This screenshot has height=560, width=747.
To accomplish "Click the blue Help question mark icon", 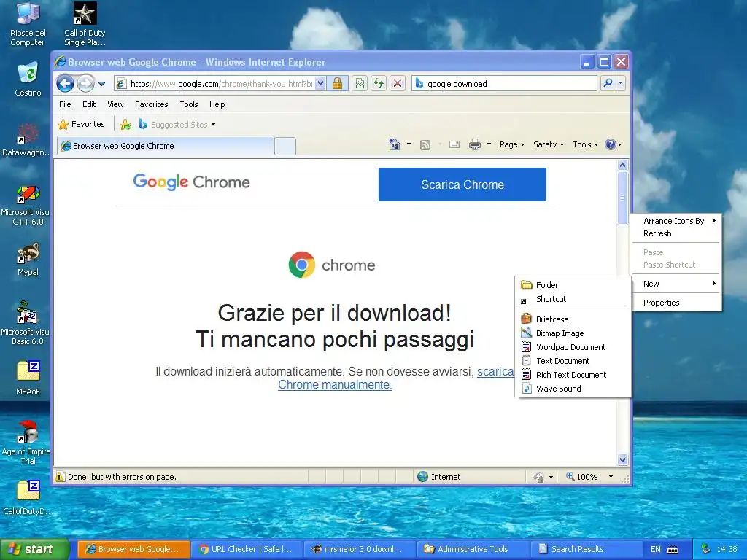I will coord(611,144).
